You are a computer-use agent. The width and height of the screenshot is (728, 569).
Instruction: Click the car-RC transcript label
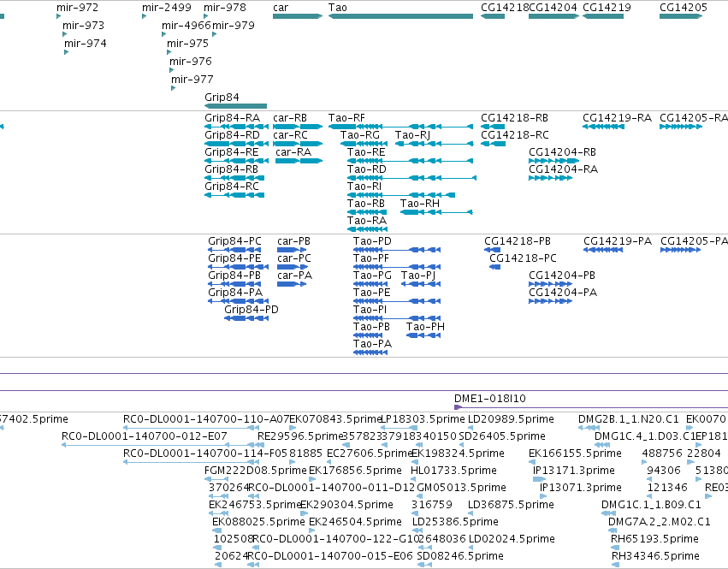tap(290, 134)
